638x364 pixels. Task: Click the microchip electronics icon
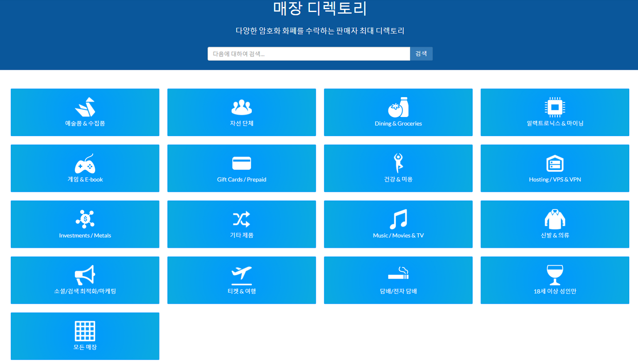[555, 107]
